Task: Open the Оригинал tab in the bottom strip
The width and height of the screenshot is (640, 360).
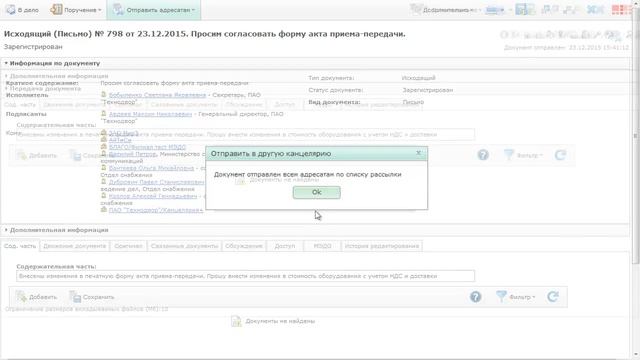Action: [128, 246]
